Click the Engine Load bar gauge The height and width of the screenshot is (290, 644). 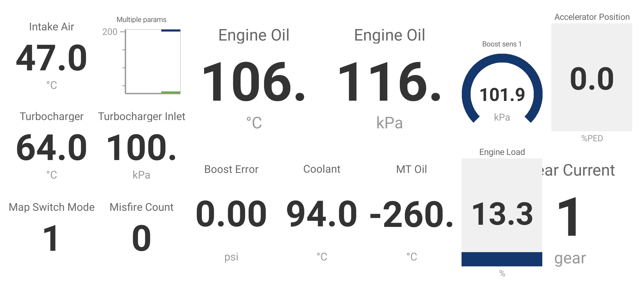[x=502, y=212]
